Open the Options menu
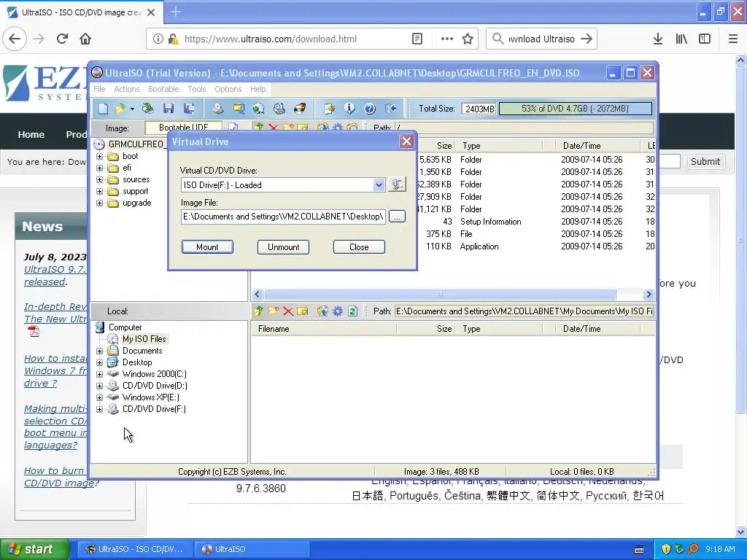The width and height of the screenshot is (747, 560). [228, 89]
